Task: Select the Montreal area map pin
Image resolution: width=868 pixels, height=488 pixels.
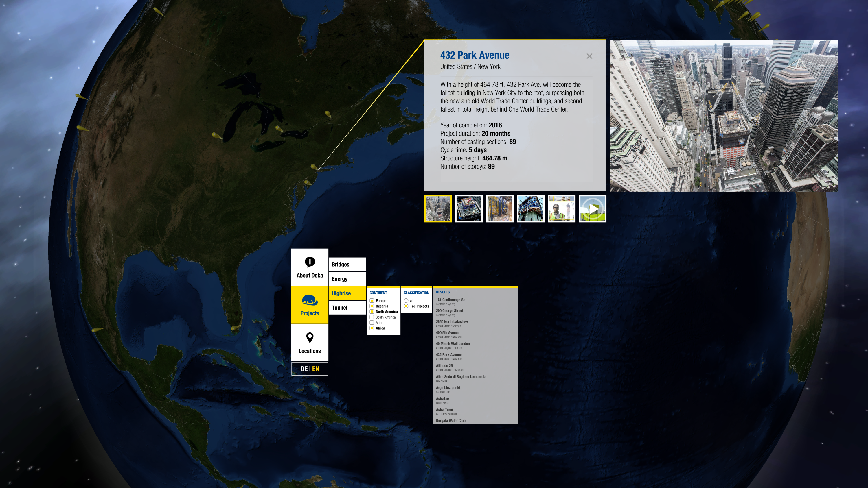Action: click(328, 114)
